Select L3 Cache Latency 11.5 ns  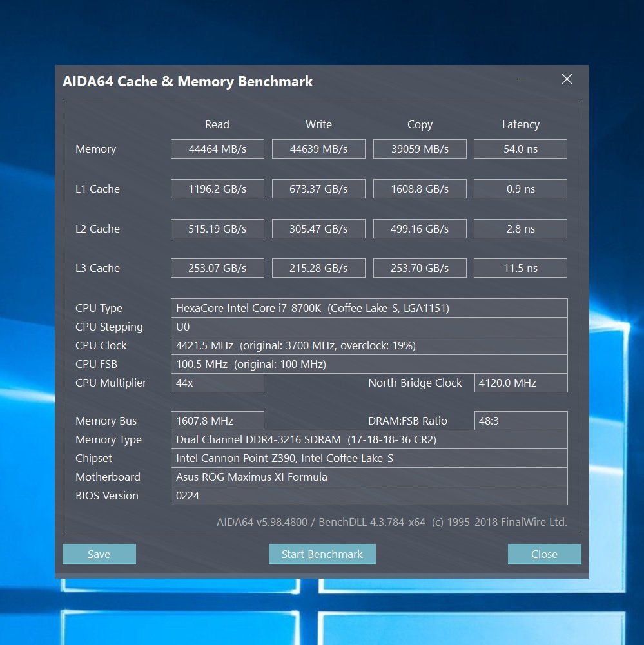pyautogui.click(x=520, y=268)
